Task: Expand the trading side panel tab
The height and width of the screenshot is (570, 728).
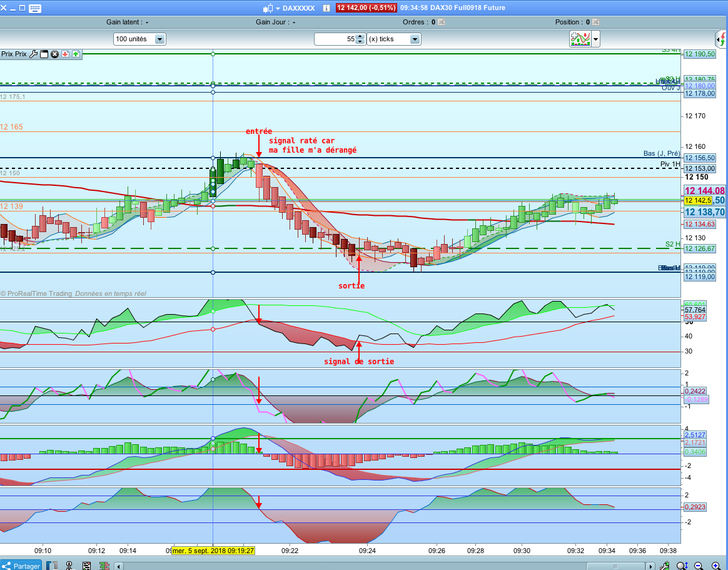Action: tap(721, 39)
